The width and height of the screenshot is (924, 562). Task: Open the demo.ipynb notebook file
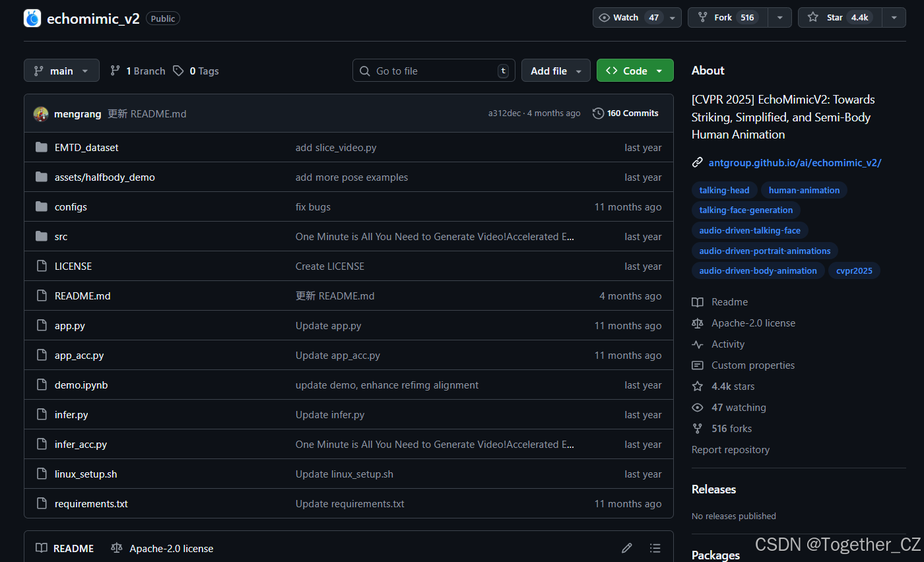click(81, 385)
